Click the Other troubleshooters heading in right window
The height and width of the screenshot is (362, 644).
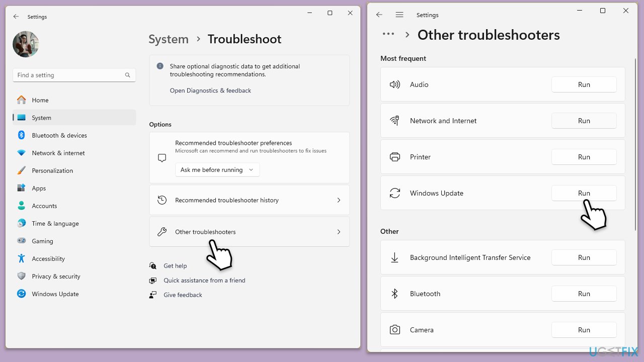click(x=489, y=35)
